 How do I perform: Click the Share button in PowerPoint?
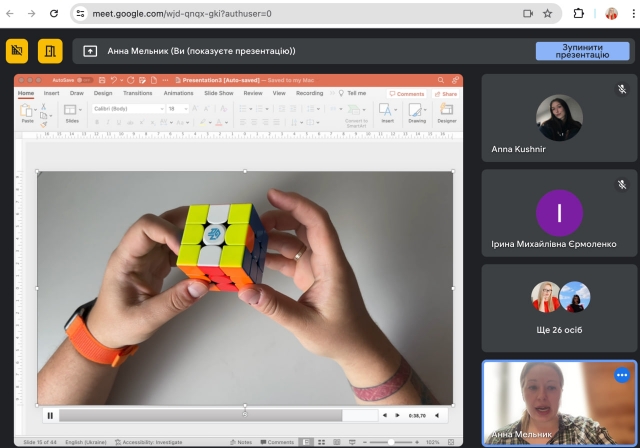[x=446, y=93]
